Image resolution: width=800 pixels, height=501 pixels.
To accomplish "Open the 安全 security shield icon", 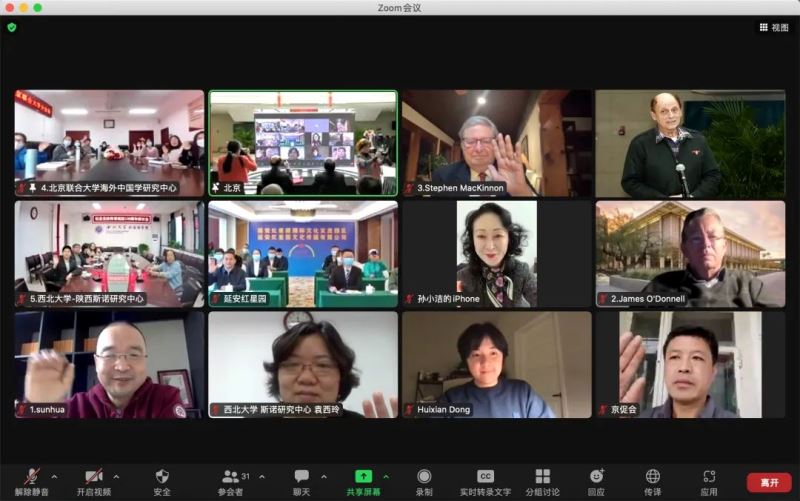I will coord(162,480).
